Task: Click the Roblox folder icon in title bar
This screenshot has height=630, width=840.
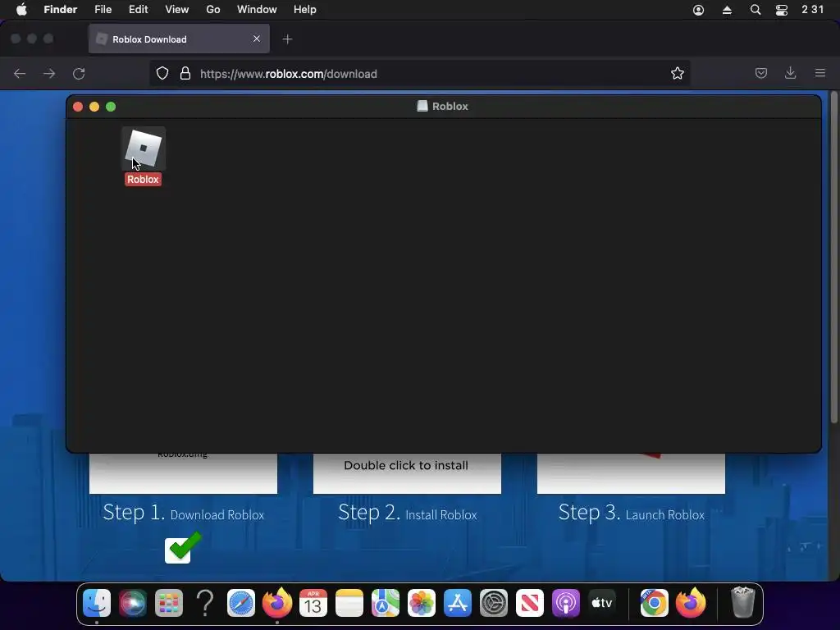Action: point(422,106)
